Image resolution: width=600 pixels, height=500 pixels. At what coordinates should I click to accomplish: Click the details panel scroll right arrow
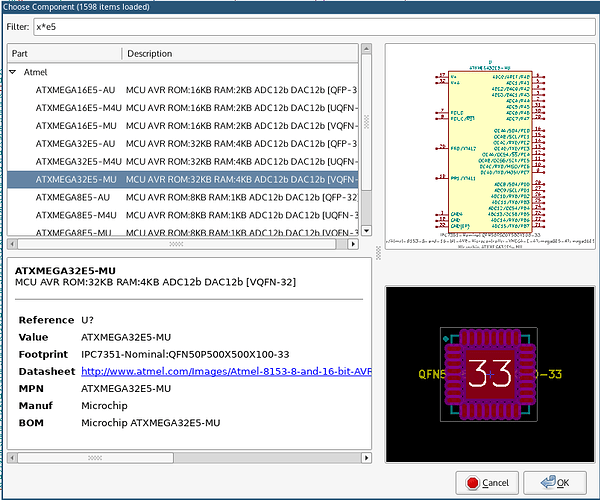[367, 458]
